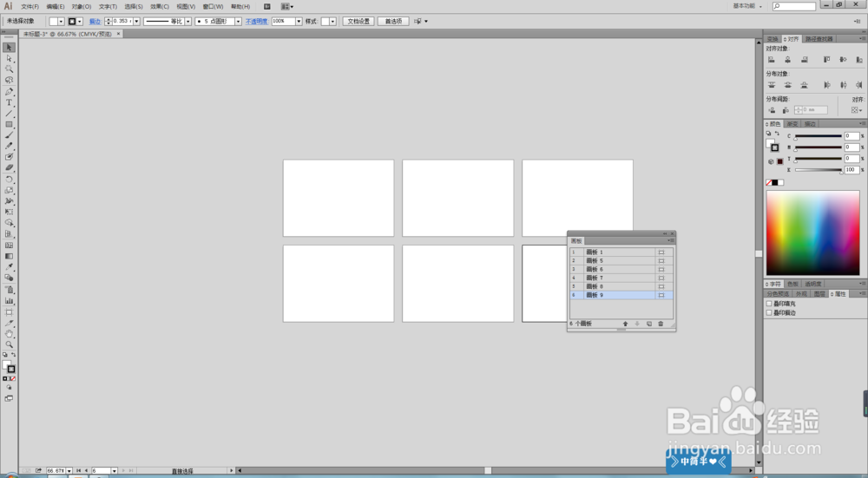The image size is (868, 478).
Task: Select 画板 5 in artboards list
Action: pos(621,260)
